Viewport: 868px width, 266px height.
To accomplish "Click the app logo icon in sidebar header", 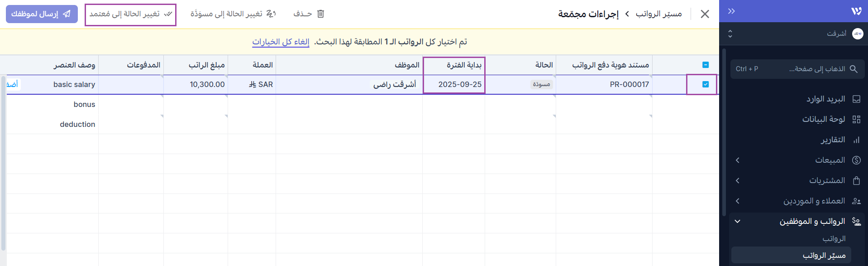I will point(856,11).
